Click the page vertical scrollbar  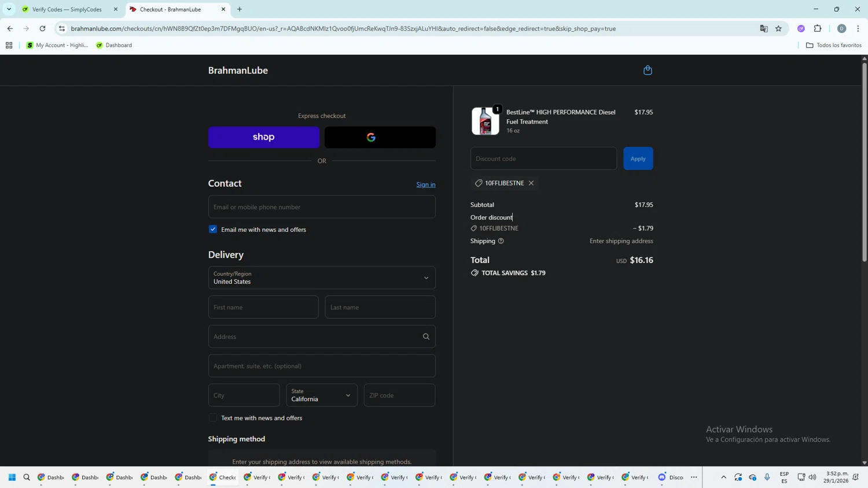(865, 162)
